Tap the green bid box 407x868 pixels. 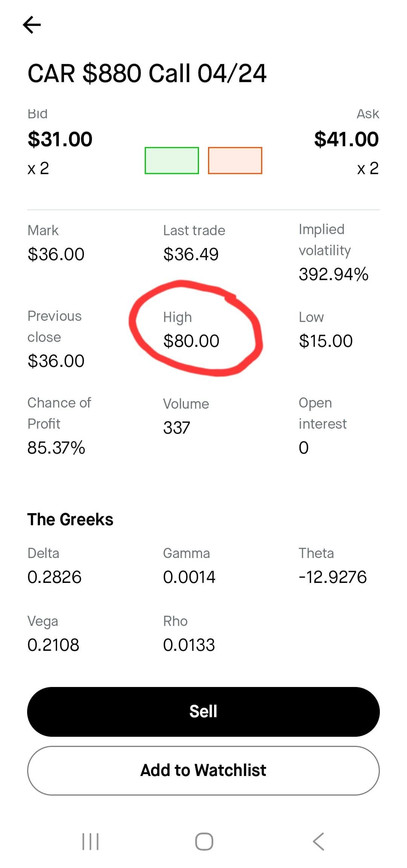click(x=172, y=161)
